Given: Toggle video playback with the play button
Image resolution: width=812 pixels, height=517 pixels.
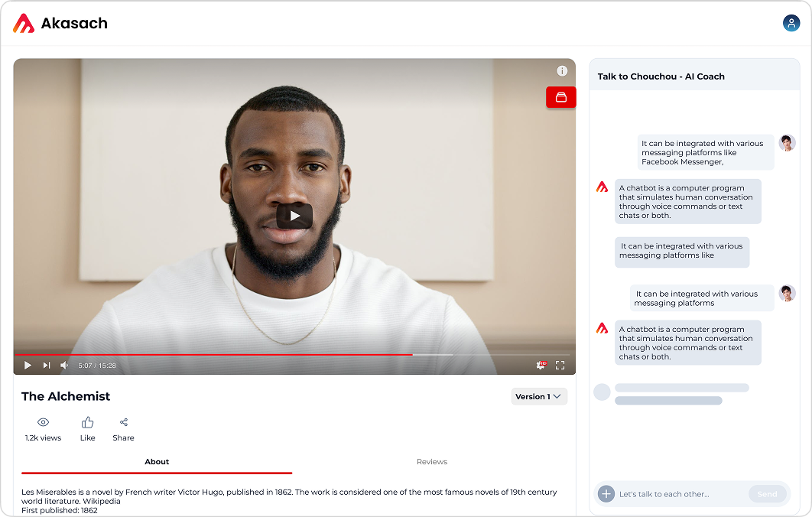Looking at the screenshot, I should [x=28, y=365].
